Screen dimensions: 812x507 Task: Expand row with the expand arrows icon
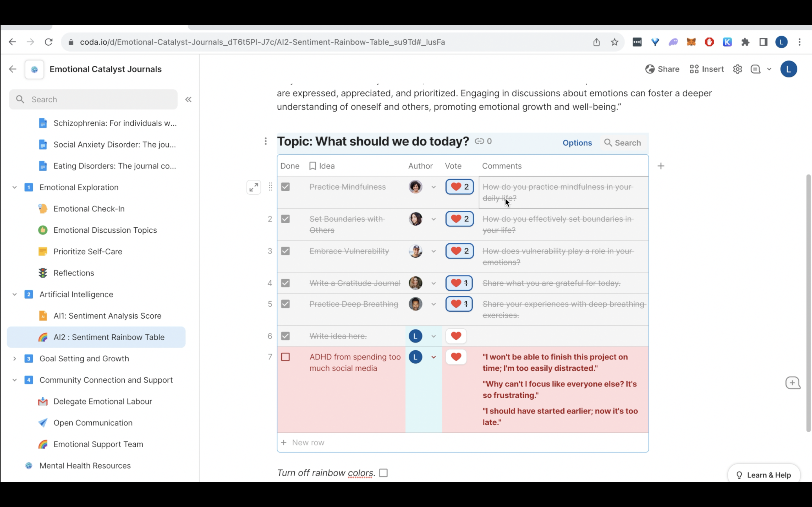click(254, 187)
